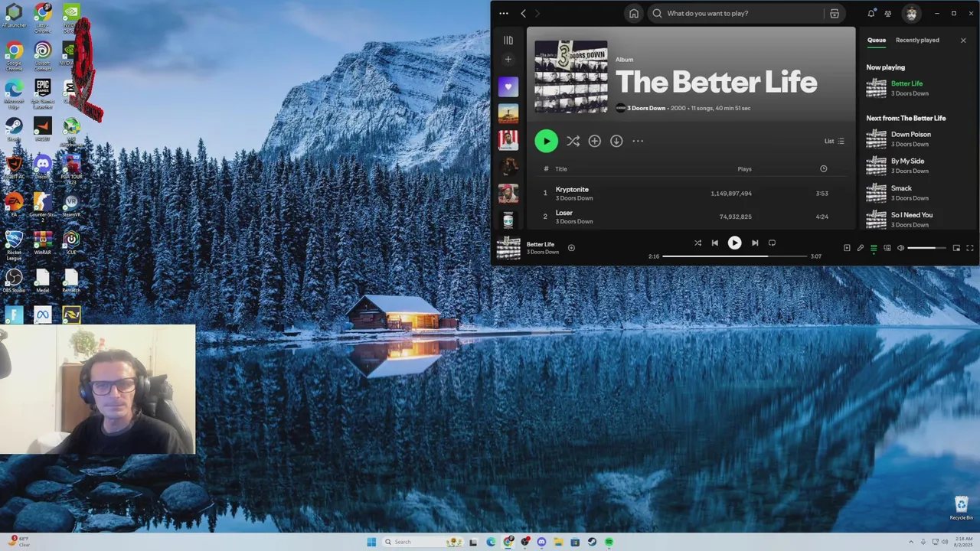
Task: Toggle shuffle in the player bar
Action: 697,243
